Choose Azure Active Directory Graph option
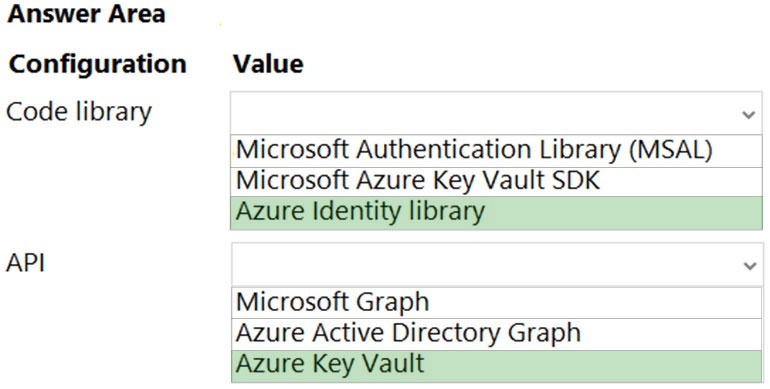770x389 pixels. 496,334
